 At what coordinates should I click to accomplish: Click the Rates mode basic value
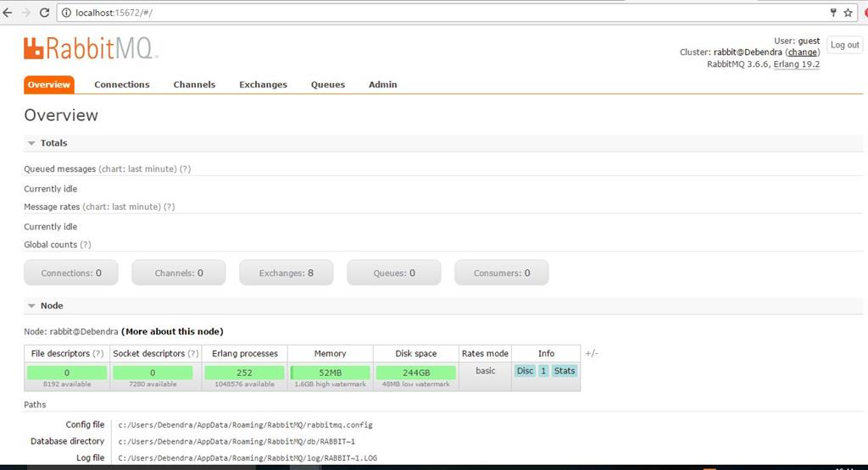click(486, 370)
